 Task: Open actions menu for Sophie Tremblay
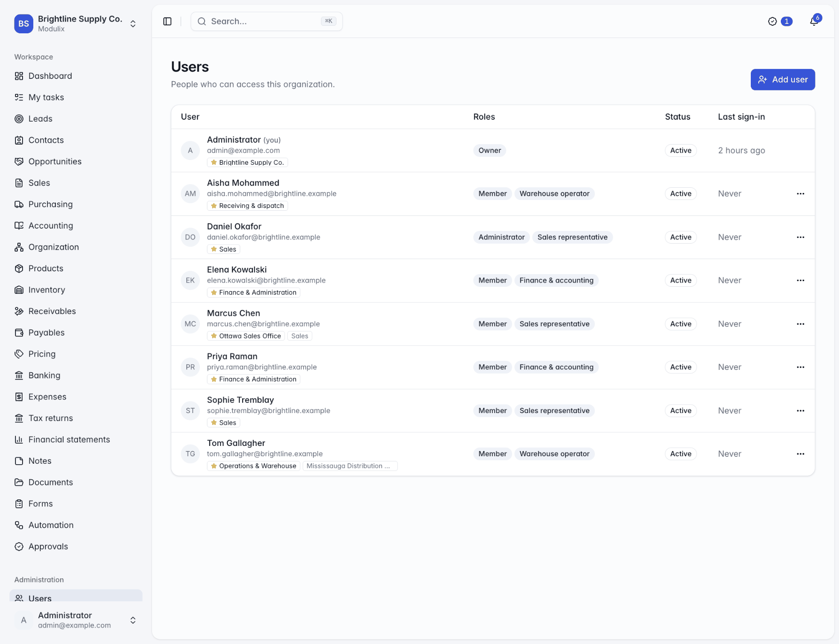pos(801,411)
